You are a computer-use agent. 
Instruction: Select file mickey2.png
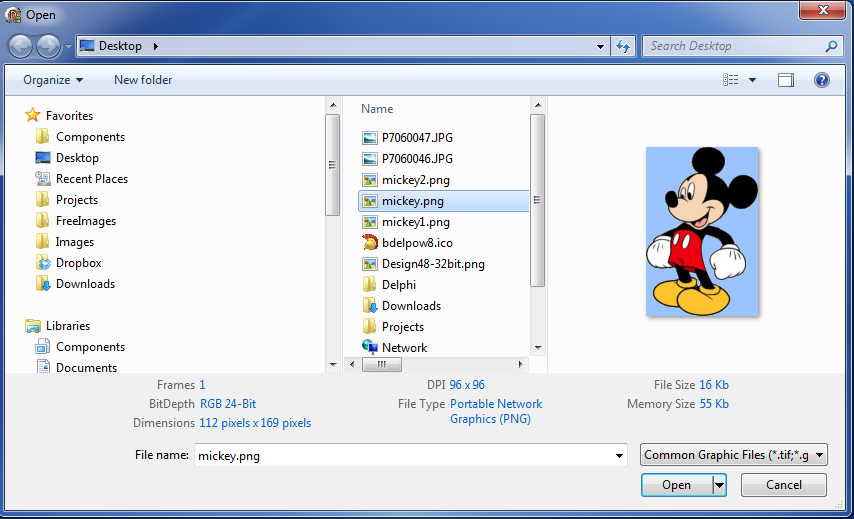(406, 180)
